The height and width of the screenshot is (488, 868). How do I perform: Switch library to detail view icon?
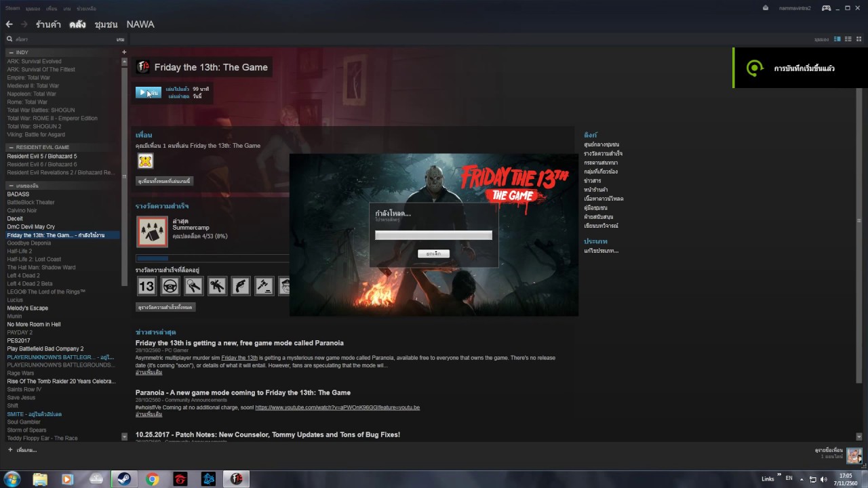[x=837, y=39]
